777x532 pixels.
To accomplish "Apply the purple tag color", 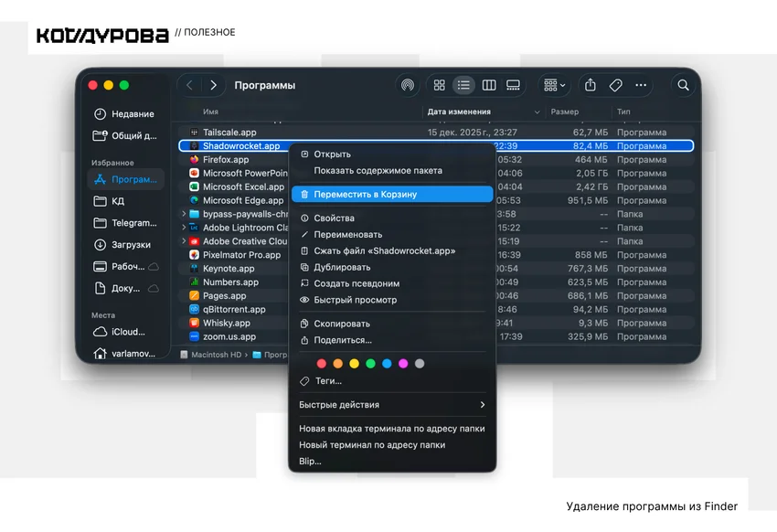I will coord(403,364).
